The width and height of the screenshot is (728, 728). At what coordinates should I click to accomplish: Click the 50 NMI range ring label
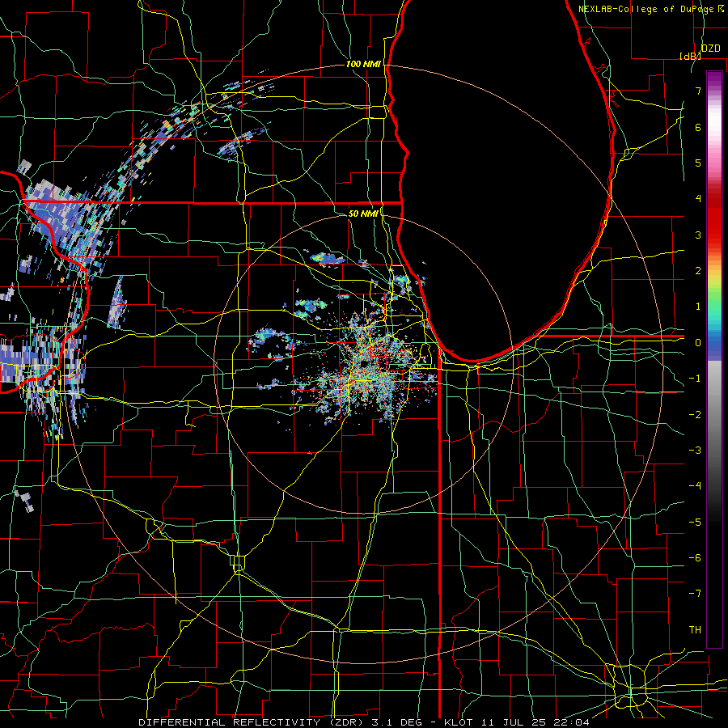tap(363, 214)
